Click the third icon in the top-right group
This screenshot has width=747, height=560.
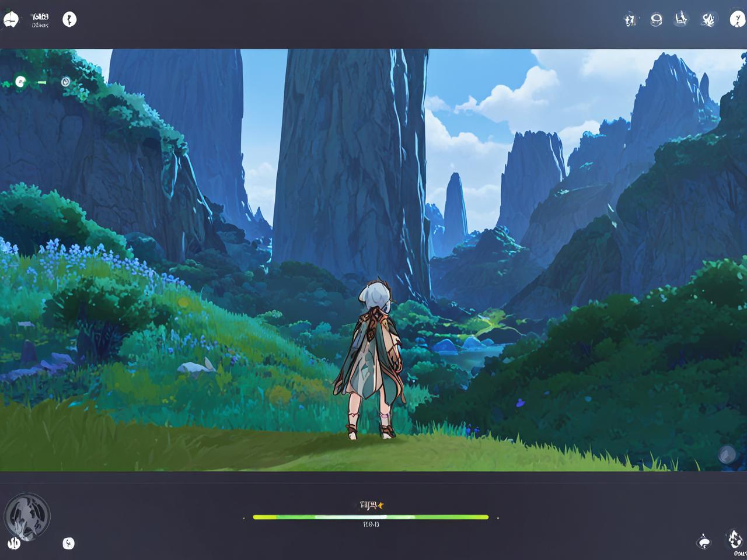coord(681,20)
